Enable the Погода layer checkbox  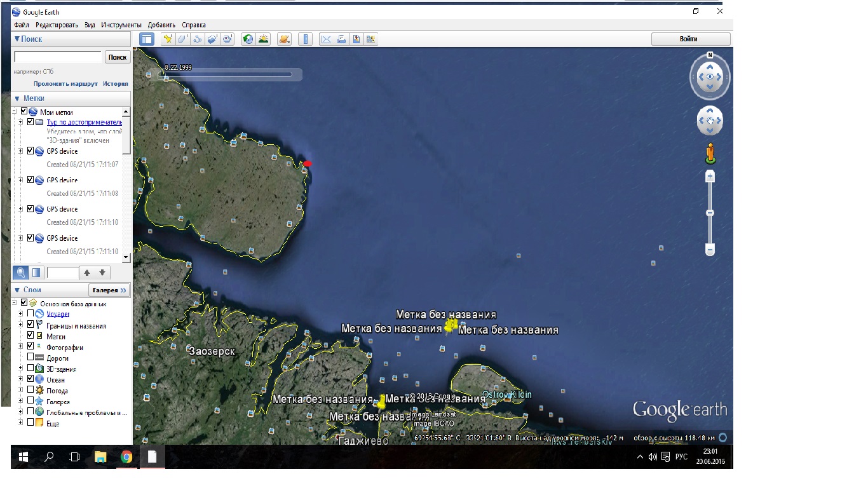click(31, 390)
